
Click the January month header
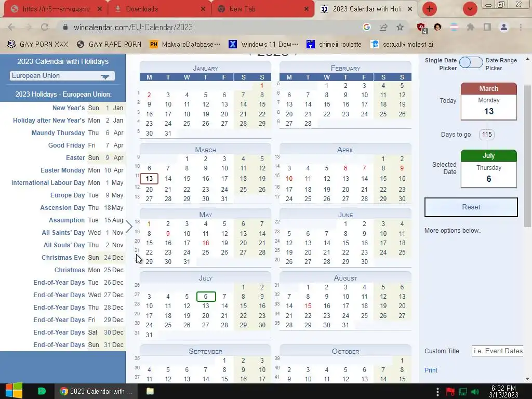[206, 68]
